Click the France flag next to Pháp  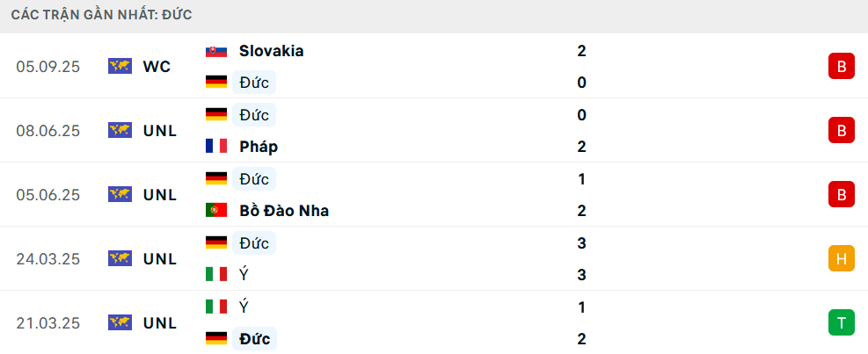[215, 147]
